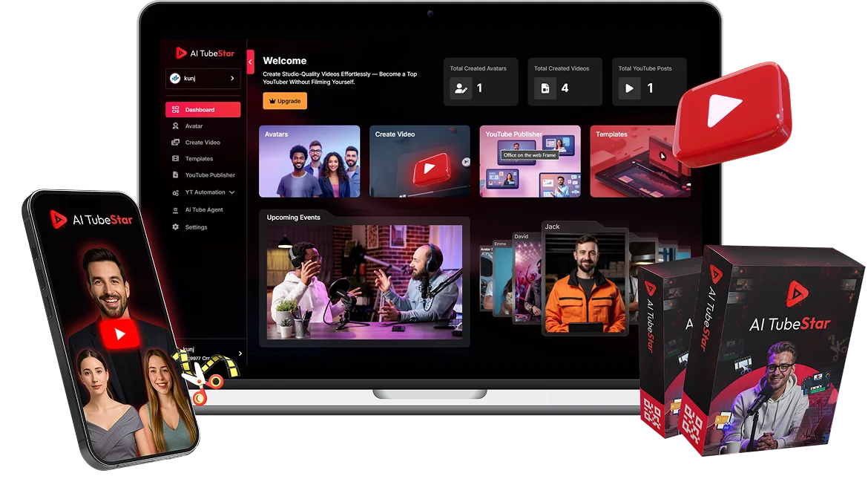Click the AI TubeStar logo icon in sidebar
The width and height of the screenshot is (868, 479).
(x=181, y=53)
